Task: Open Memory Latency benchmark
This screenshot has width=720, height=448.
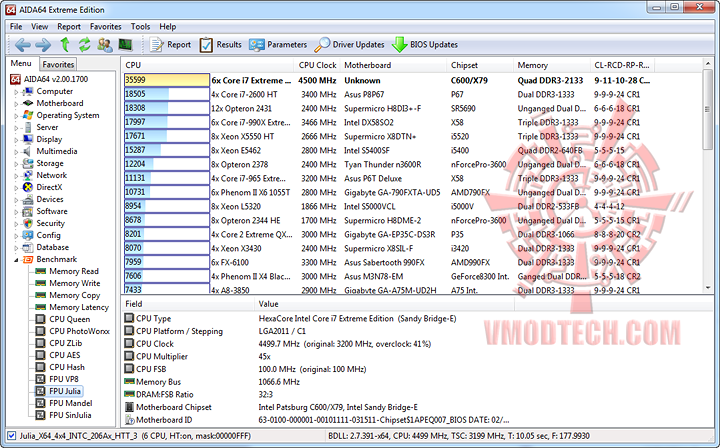Action: tap(79, 307)
